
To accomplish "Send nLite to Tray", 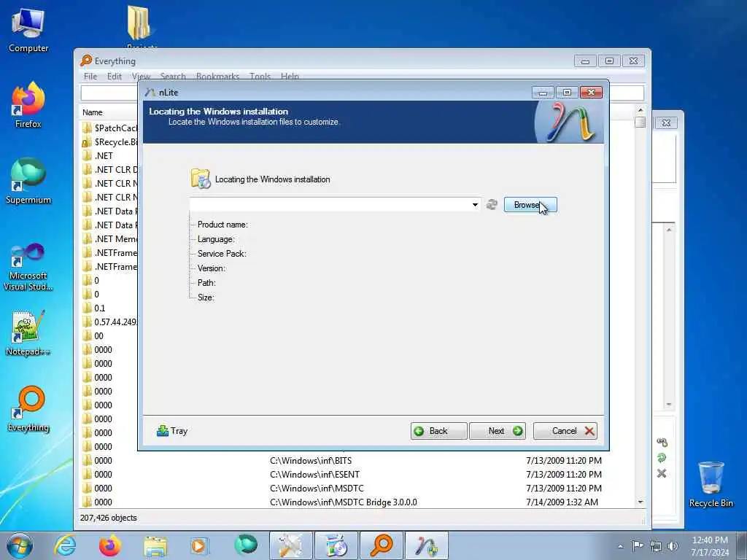I will coord(172,431).
